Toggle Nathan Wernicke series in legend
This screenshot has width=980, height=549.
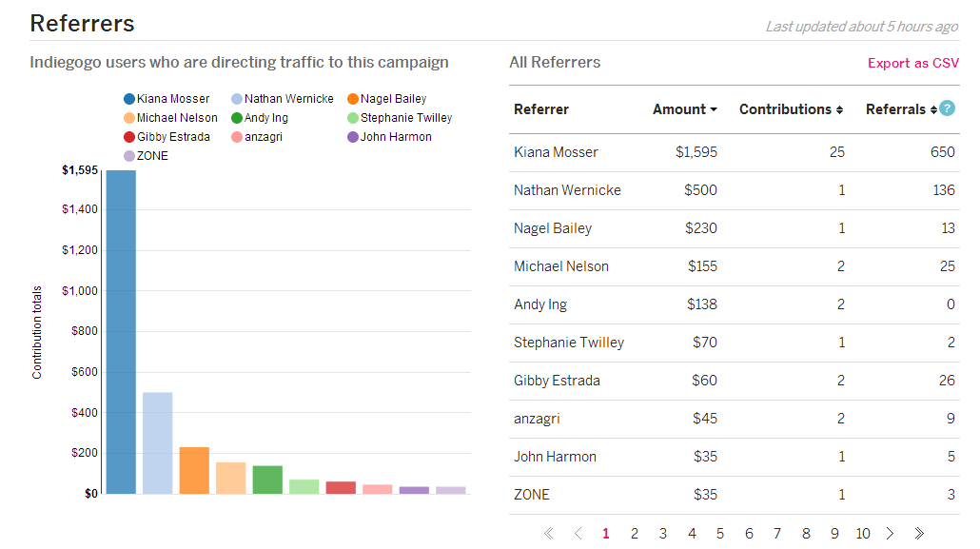[x=282, y=99]
